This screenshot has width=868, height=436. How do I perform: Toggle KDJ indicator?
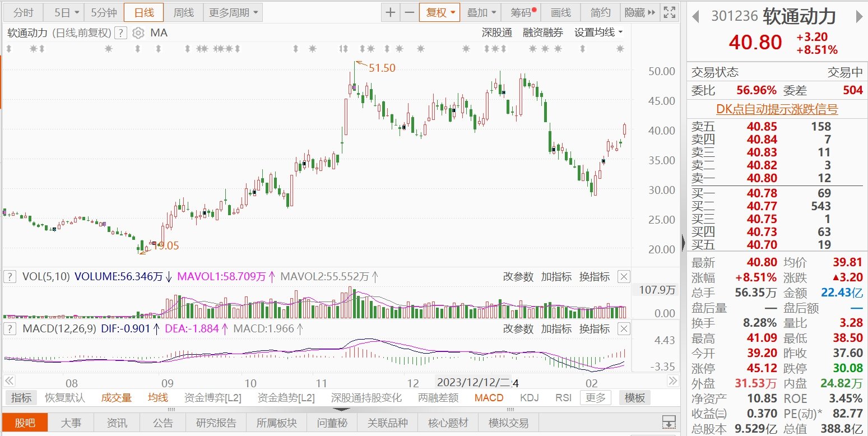point(530,398)
